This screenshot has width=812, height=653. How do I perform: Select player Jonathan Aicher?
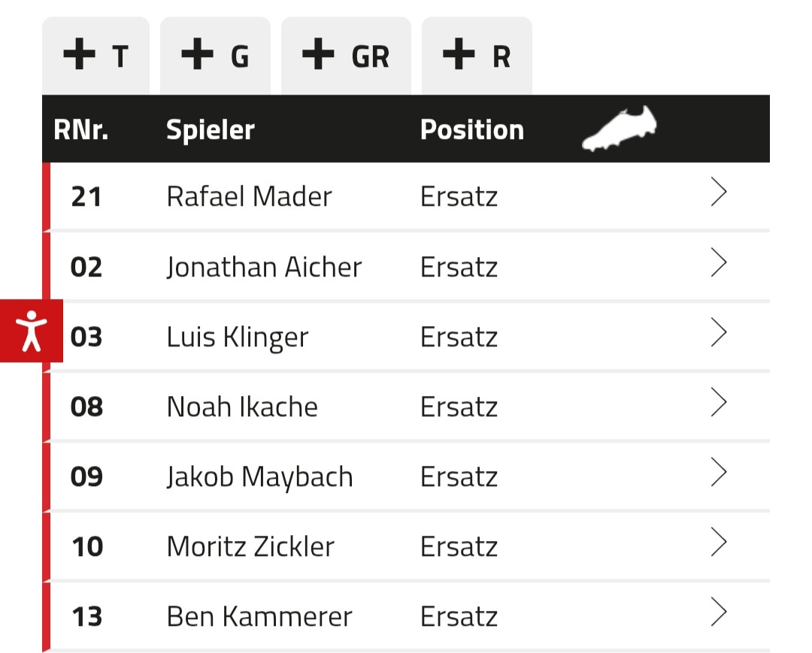264,267
